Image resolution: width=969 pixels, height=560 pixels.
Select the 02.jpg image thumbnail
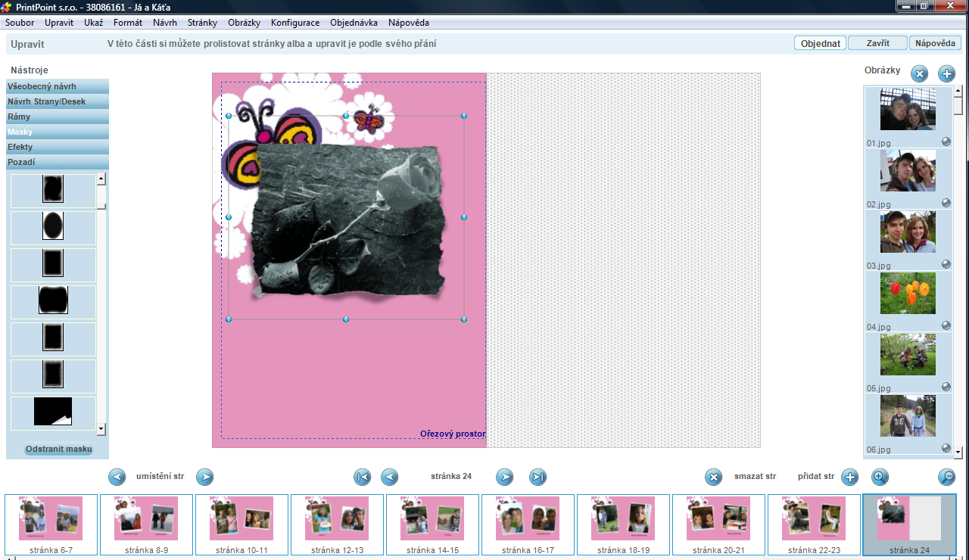[x=908, y=171]
